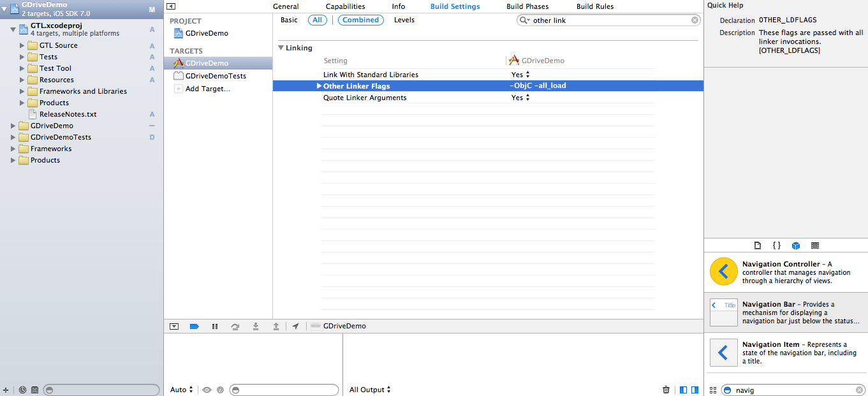This screenshot has height=396, width=868.
Task: Toggle the console pane view
Action: [695, 390]
